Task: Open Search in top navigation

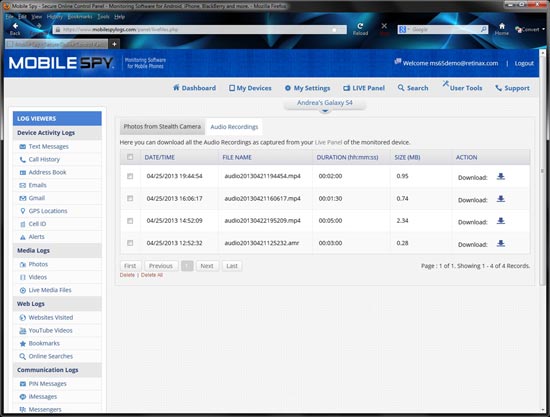Action: pos(413,88)
